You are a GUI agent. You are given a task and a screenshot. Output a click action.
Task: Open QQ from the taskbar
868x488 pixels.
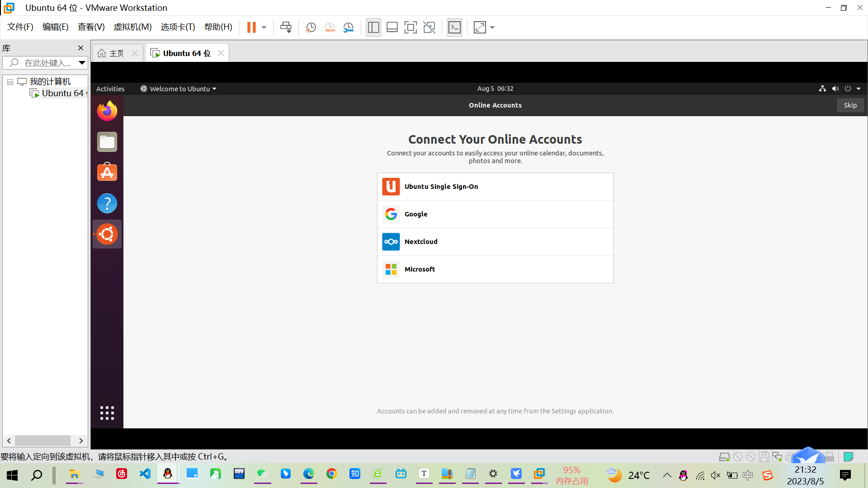tap(168, 474)
